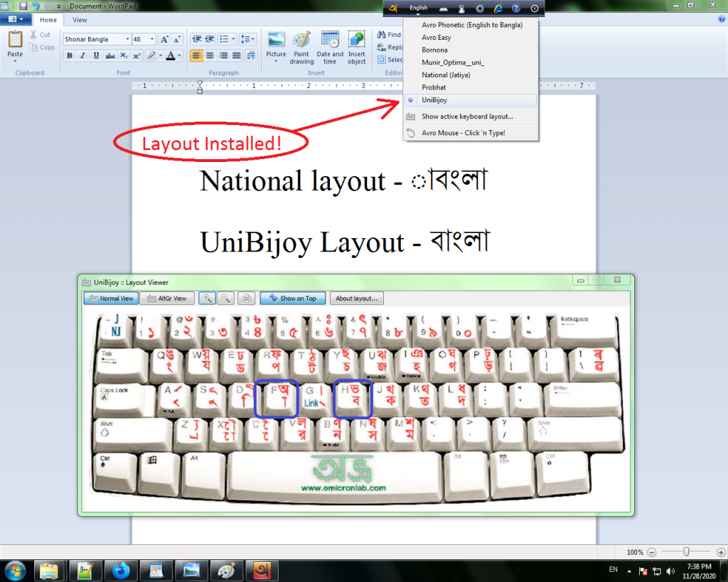Open the Paragraph settings icon
728x582 pixels.
[x=251, y=55]
